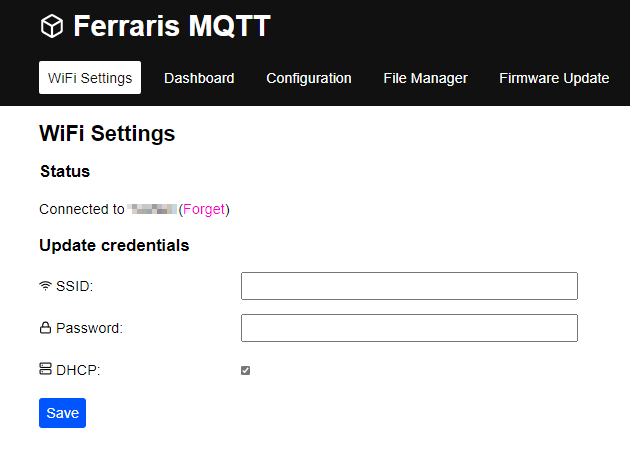This screenshot has width=630, height=472.
Task: Disable the DHCP checkbox
Action: pyautogui.click(x=245, y=370)
